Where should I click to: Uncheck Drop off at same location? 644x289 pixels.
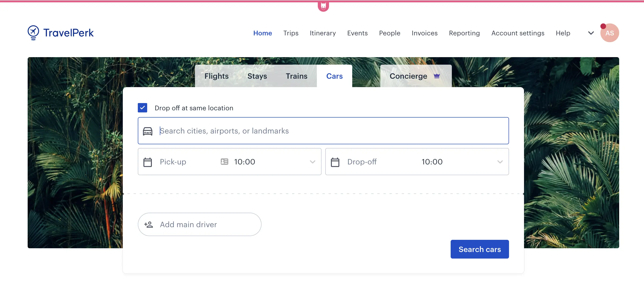(x=142, y=108)
